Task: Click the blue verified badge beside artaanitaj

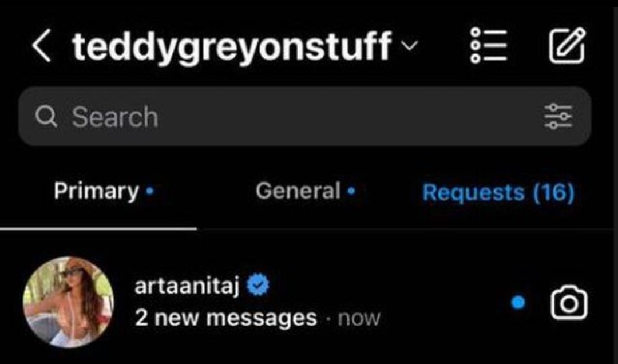Action: pos(257,285)
